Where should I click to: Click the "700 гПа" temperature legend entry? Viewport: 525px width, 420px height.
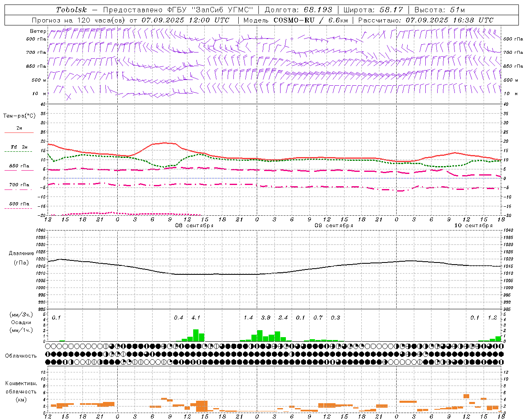pyautogui.click(x=19, y=185)
